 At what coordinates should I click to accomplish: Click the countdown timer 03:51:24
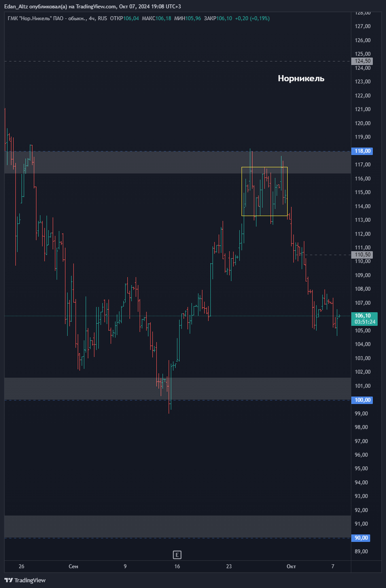click(364, 322)
